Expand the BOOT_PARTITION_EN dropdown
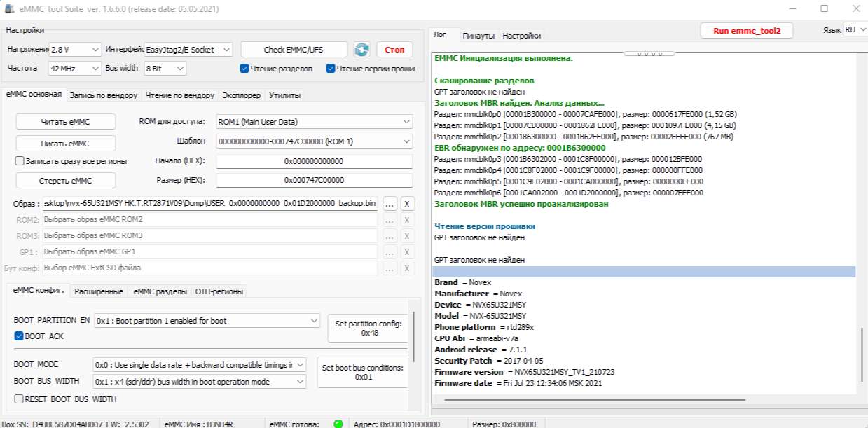868x428 pixels. pyautogui.click(x=207, y=321)
